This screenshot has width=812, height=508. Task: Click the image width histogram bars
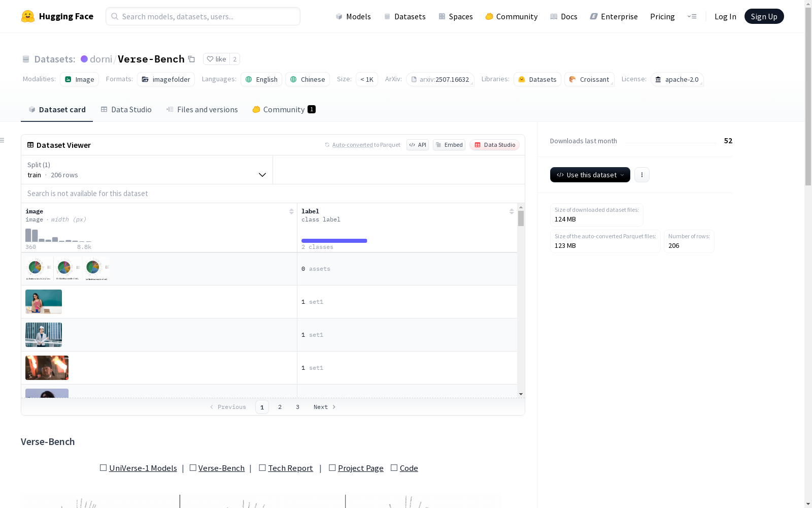(x=58, y=235)
